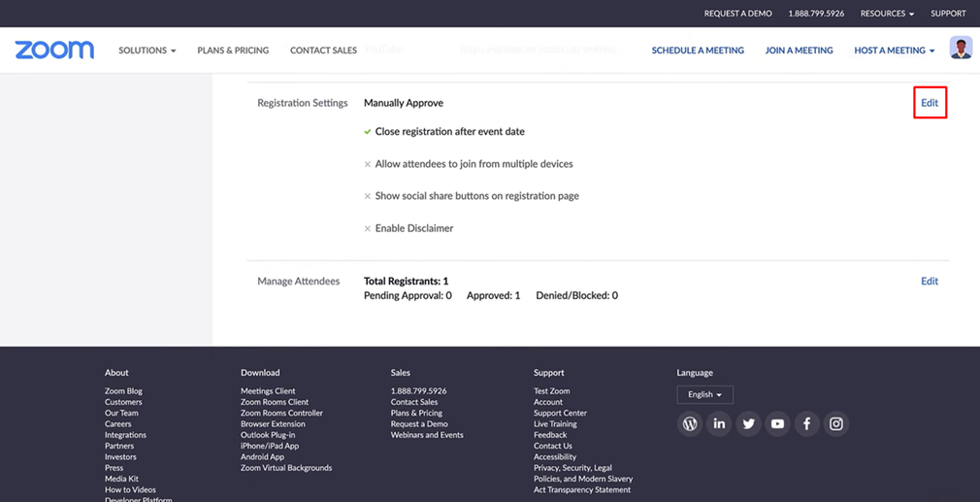This screenshot has height=502, width=980.
Task: Open the Twitter social icon
Action: 748,423
